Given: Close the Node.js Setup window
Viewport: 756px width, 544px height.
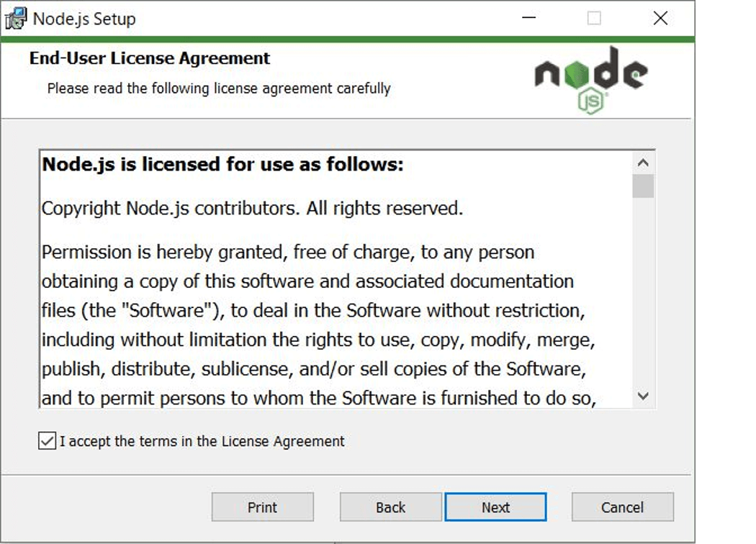Looking at the screenshot, I should 660,18.
